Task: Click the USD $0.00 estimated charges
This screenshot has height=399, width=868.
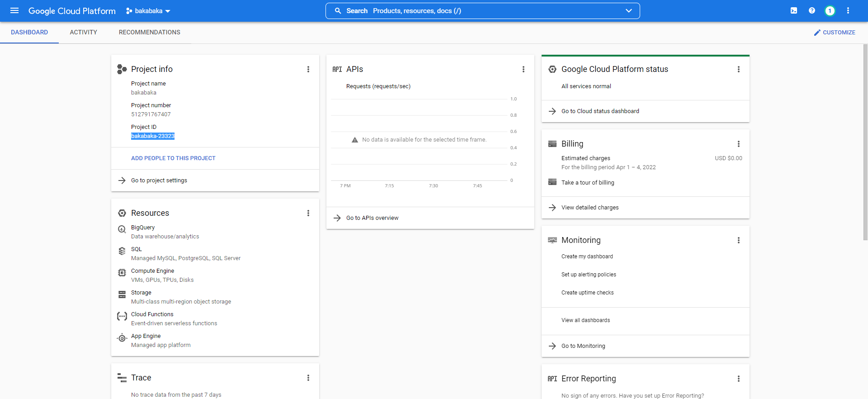Action: 728,158
